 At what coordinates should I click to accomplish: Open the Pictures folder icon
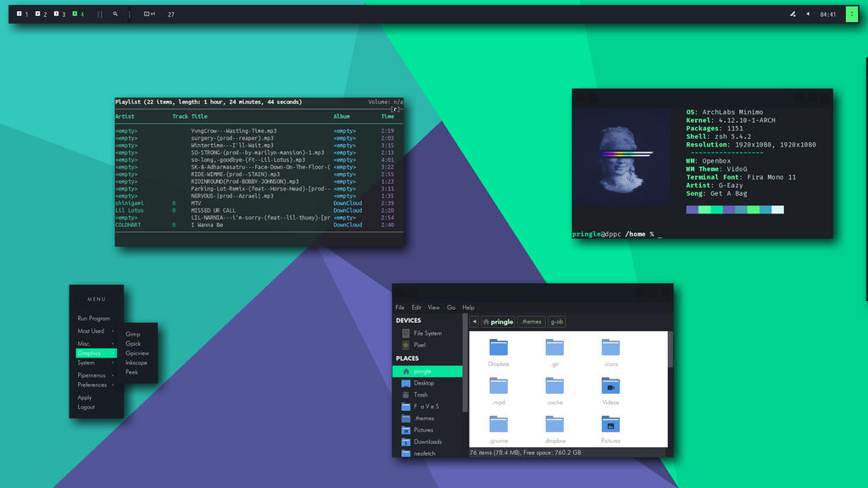610,424
